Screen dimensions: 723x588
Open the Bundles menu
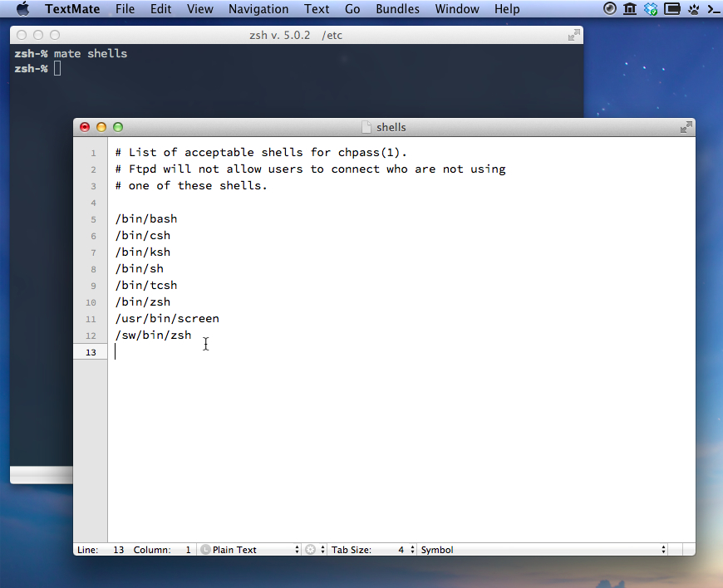point(397,9)
